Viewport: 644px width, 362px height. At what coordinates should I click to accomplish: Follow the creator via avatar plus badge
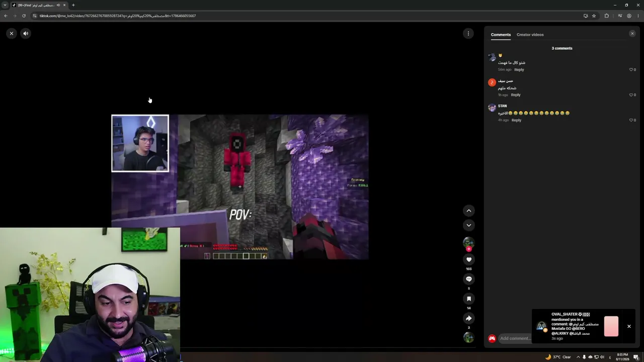(x=468, y=249)
